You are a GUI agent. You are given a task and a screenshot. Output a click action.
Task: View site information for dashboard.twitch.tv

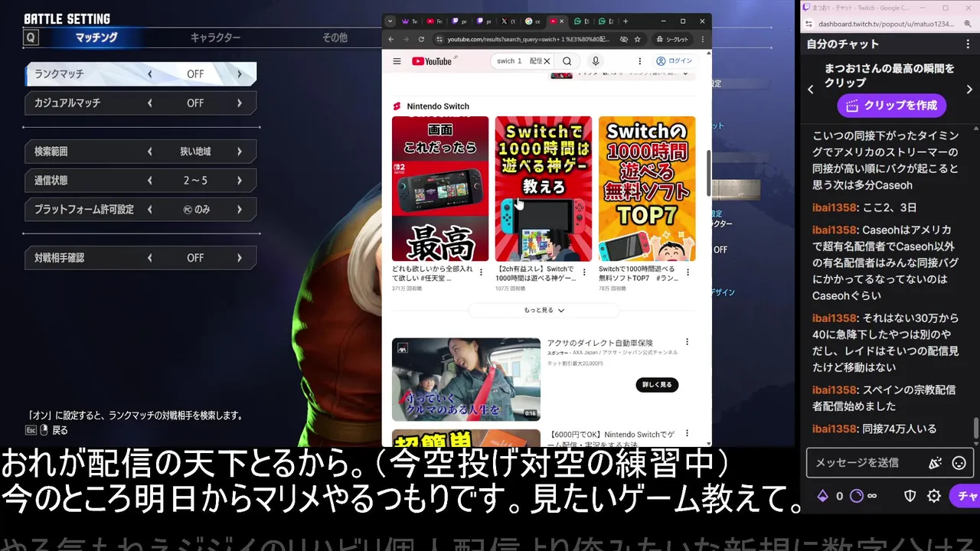click(808, 24)
